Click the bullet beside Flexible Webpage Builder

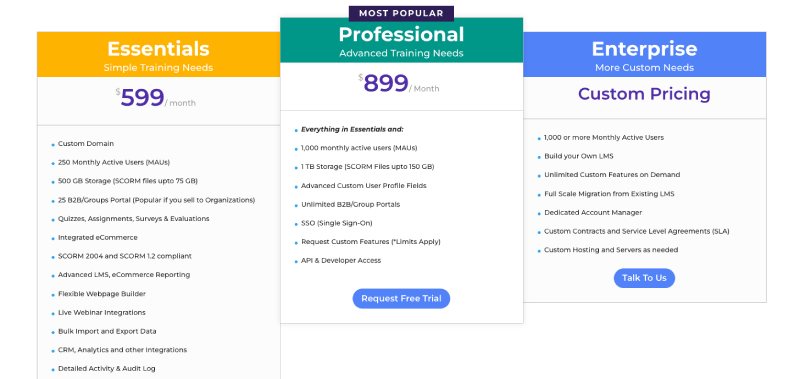click(x=53, y=295)
